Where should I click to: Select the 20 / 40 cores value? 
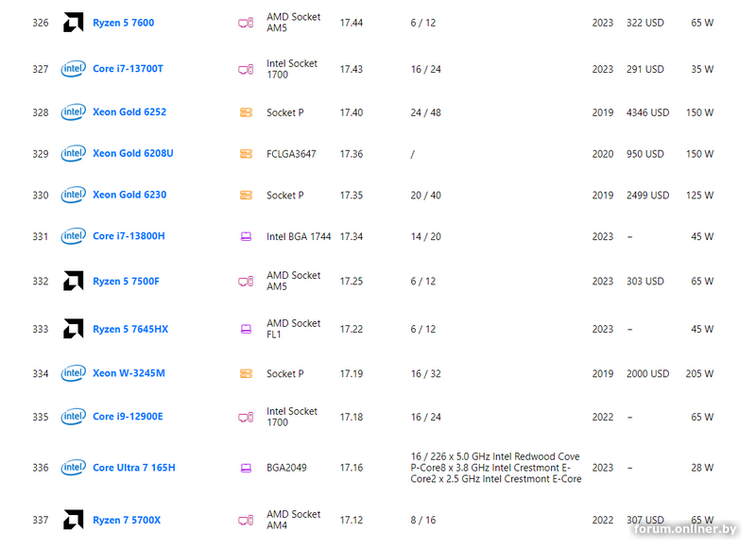coord(426,196)
